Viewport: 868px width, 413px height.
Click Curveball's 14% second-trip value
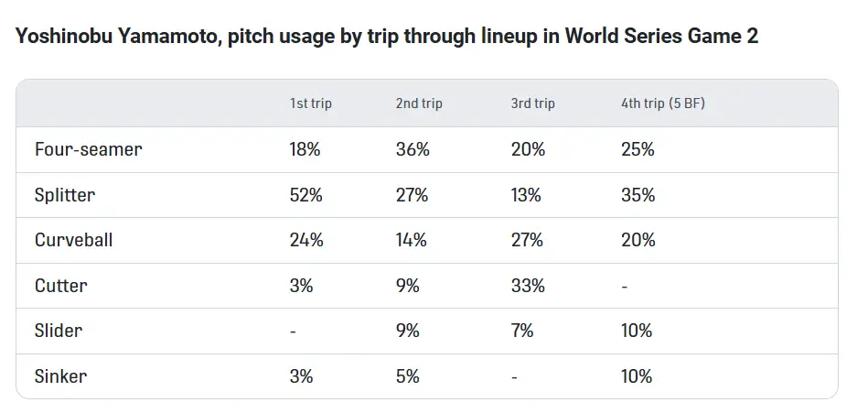tap(412, 240)
